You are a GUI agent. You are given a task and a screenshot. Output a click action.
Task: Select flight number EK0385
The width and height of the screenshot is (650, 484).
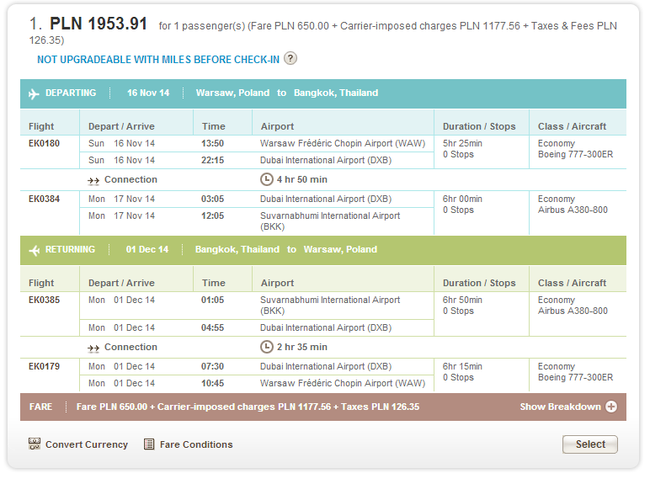pyautogui.click(x=44, y=300)
